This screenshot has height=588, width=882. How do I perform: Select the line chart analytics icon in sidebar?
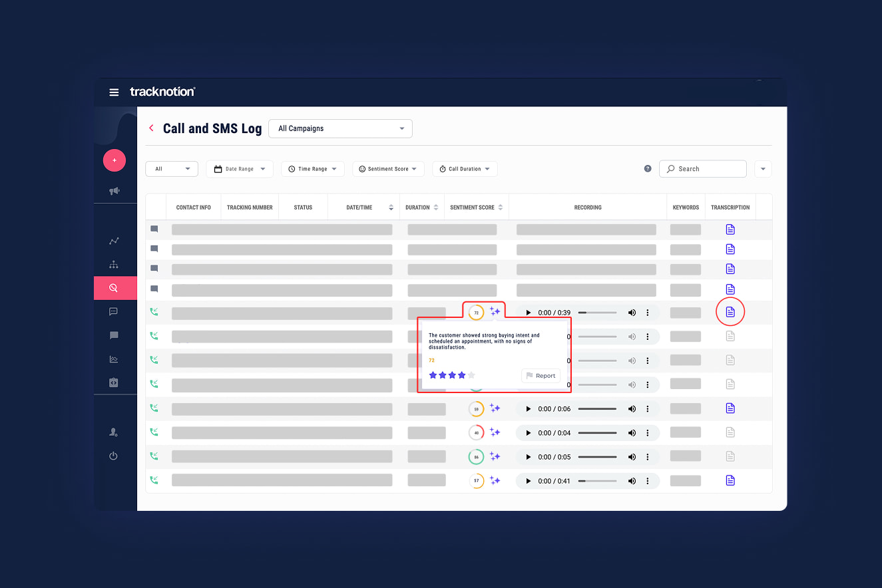click(x=114, y=241)
